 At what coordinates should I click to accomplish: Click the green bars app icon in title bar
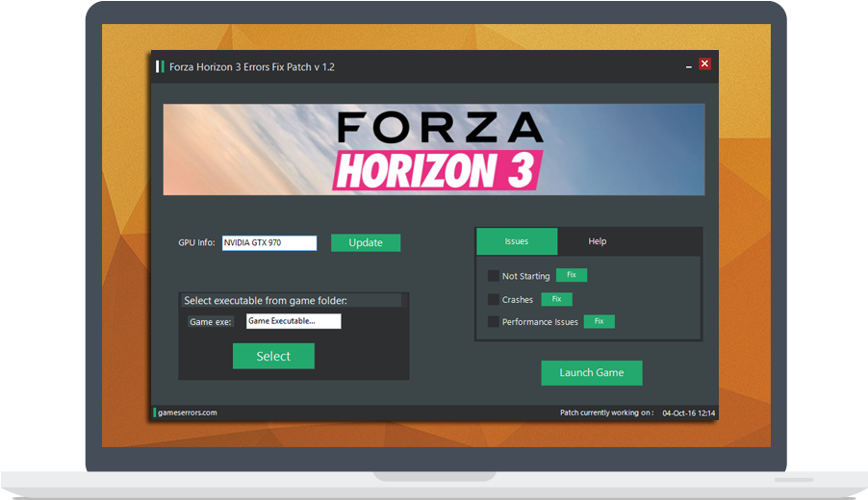(x=160, y=67)
